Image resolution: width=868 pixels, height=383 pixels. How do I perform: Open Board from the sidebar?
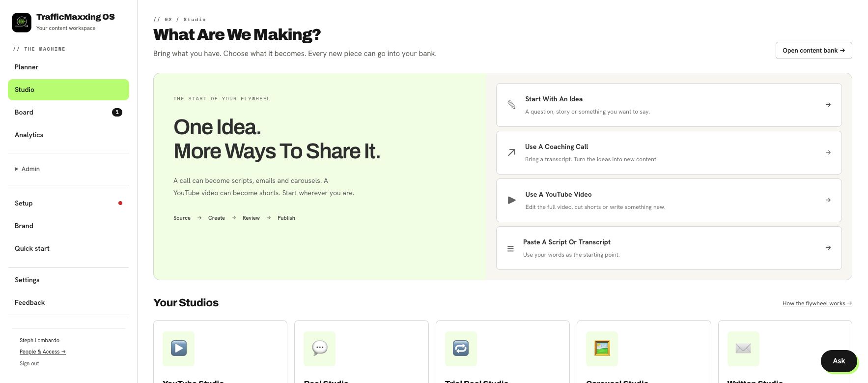click(x=68, y=112)
